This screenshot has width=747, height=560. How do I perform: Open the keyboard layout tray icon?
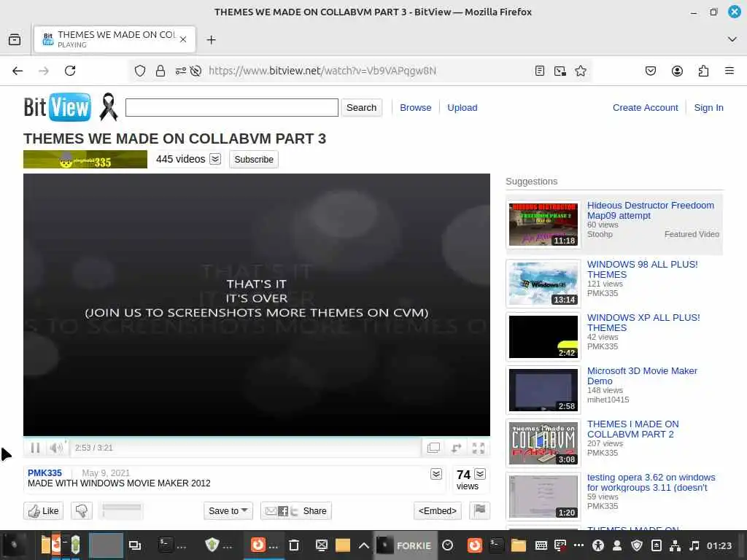(x=541, y=545)
